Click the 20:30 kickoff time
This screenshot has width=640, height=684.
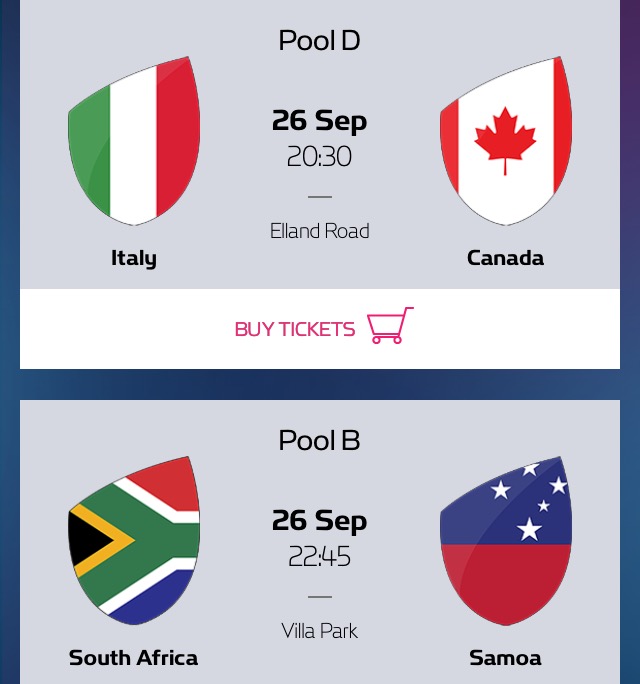319,157
